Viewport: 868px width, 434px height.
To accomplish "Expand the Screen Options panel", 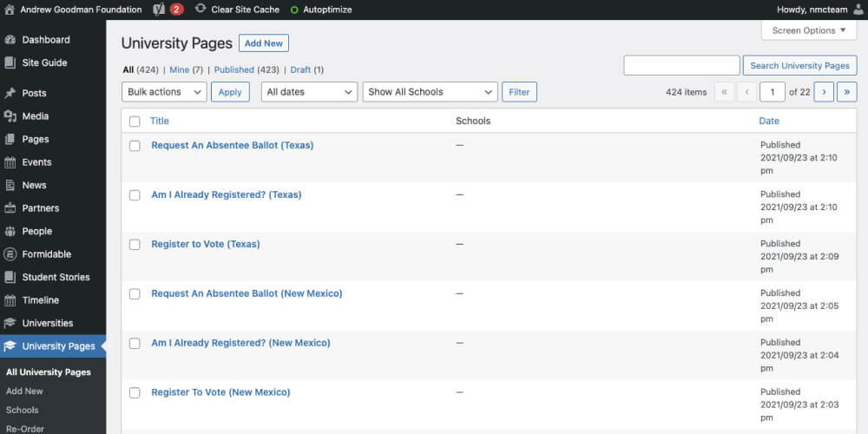I will [809, 30].
